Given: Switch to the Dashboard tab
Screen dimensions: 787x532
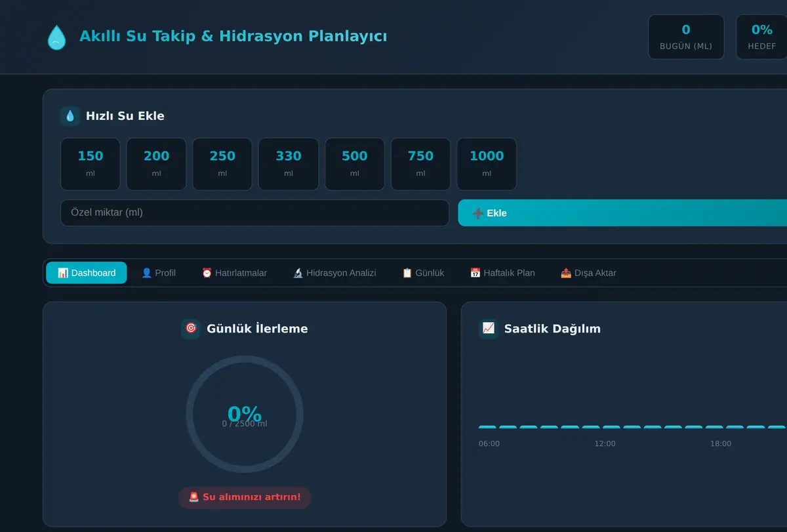Looking at the screenshot, I should [x=87, y=273].
